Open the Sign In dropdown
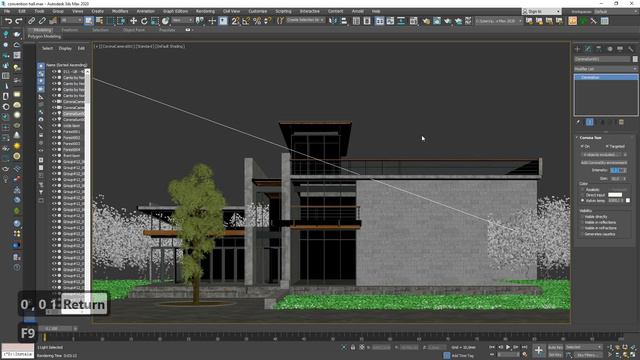 [541, 11]
